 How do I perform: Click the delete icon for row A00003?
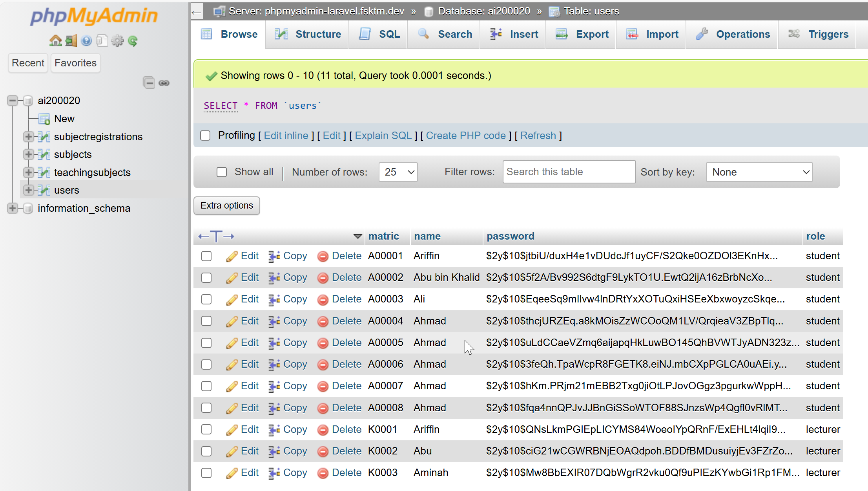point(323,300)
